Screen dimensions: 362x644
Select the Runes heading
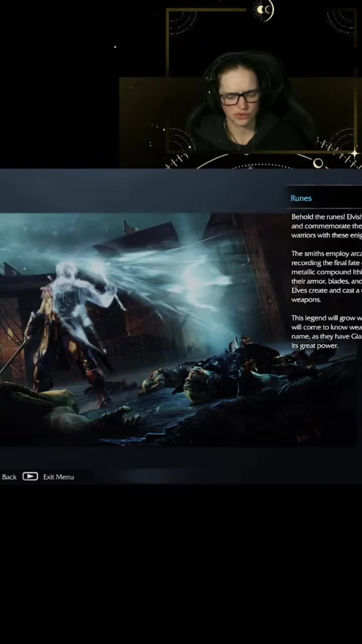pos(301,198)
